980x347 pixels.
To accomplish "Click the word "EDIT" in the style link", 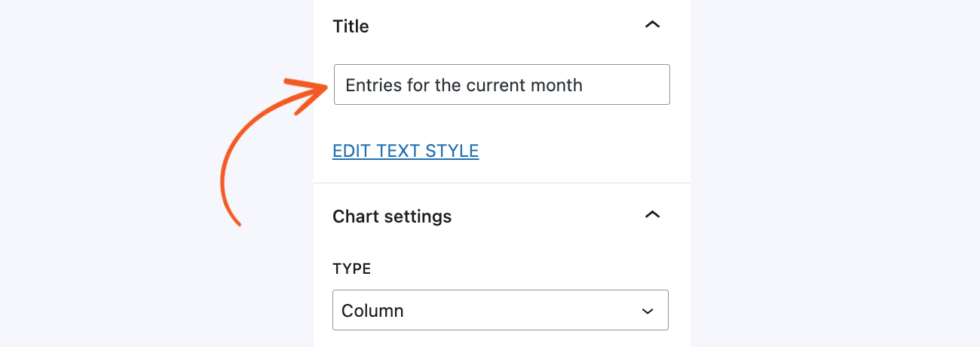I will coord(352,151).
